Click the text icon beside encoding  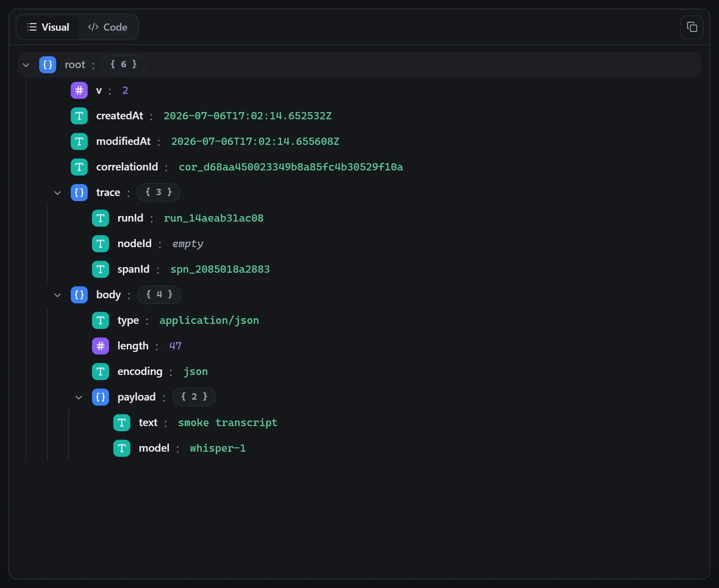coord(101,372)
